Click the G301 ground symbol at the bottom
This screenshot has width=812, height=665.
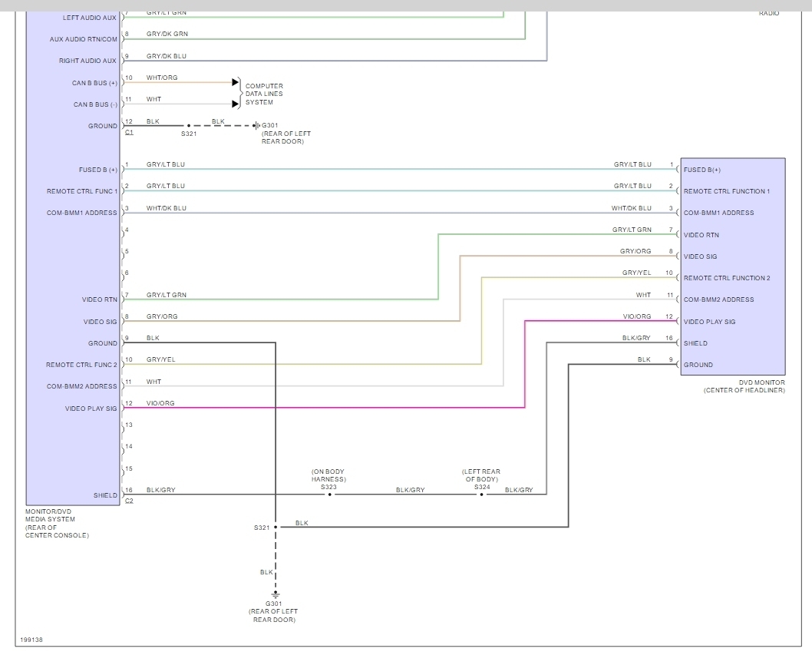275,594
